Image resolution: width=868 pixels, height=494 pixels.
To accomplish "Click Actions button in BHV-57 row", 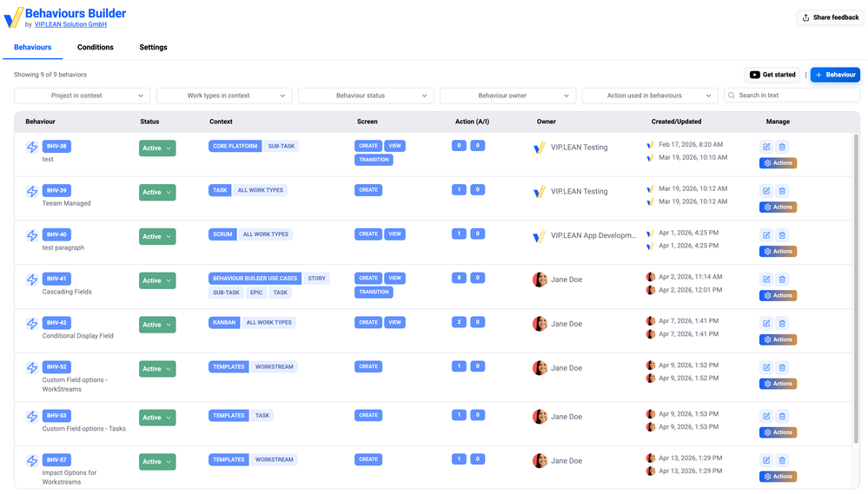I will pyautogui.click(x=778, y=477).
